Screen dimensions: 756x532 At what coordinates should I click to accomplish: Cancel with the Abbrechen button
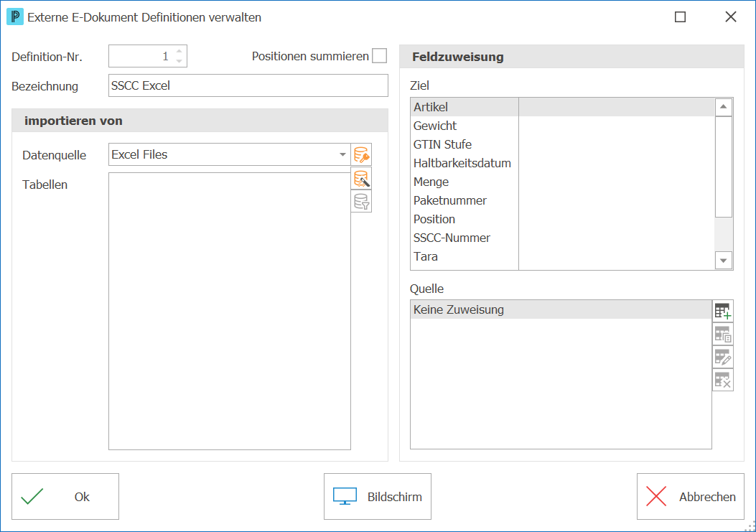(x=691, y=496)
